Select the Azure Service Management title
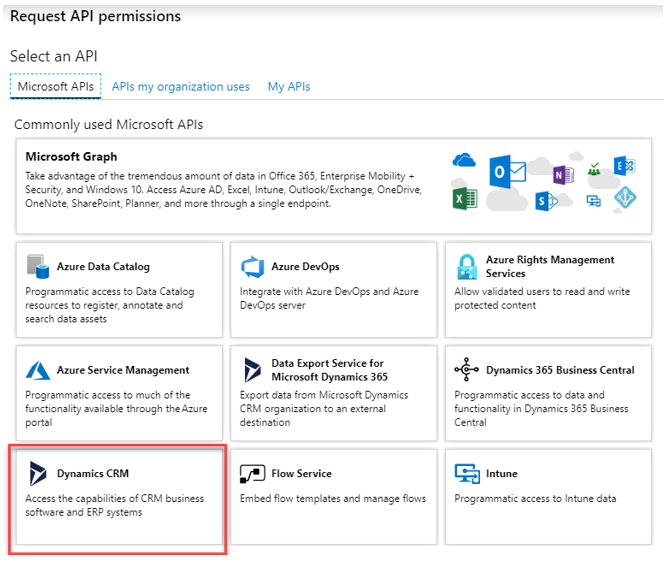668x574 pixels. pos(123,370)
